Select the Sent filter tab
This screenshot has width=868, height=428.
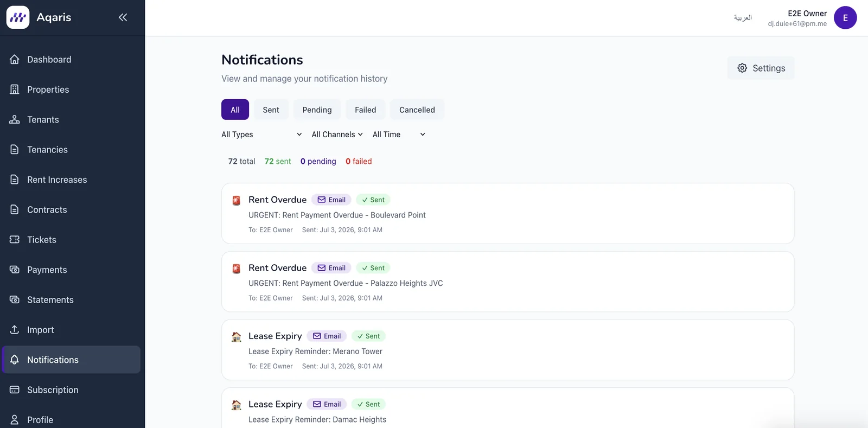click(x=271, y=110)
